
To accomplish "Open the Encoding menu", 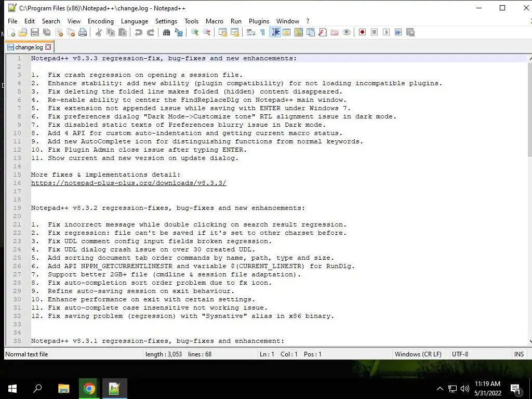I will [101, 21].
